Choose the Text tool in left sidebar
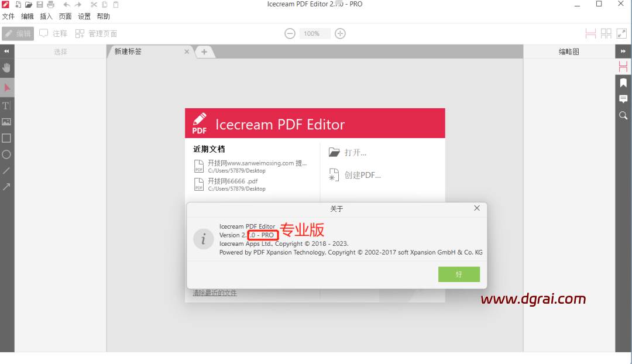632x364 pixels. [x=6, y=105]
